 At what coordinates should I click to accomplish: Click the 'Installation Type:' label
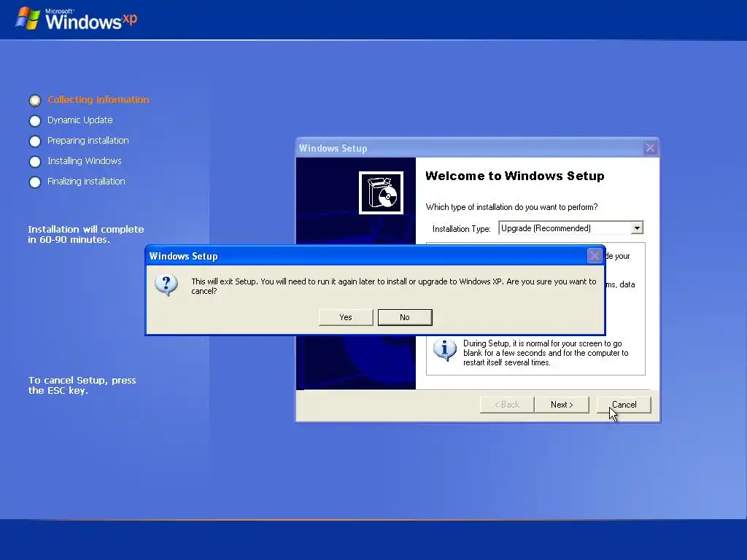[462, 229]
